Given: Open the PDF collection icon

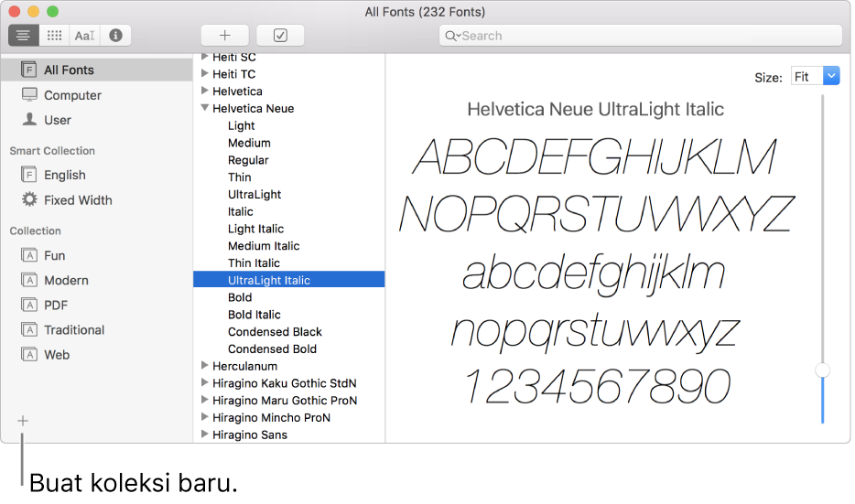Looking at the screenshot, I should [29, 305].
